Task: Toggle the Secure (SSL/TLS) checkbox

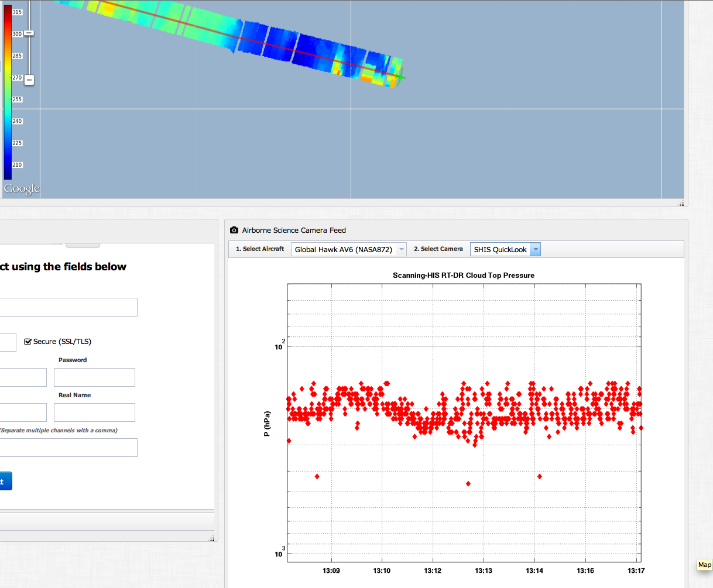Action: [28, 342]
